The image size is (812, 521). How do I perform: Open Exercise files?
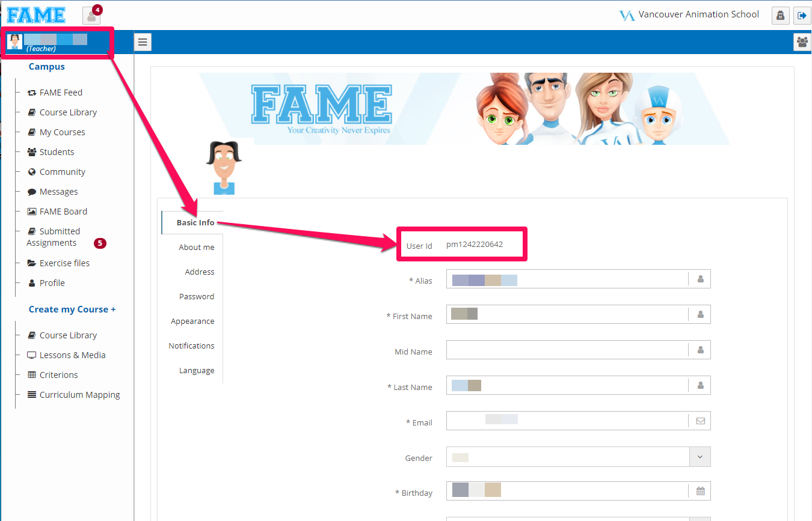(x=58, y=263)
